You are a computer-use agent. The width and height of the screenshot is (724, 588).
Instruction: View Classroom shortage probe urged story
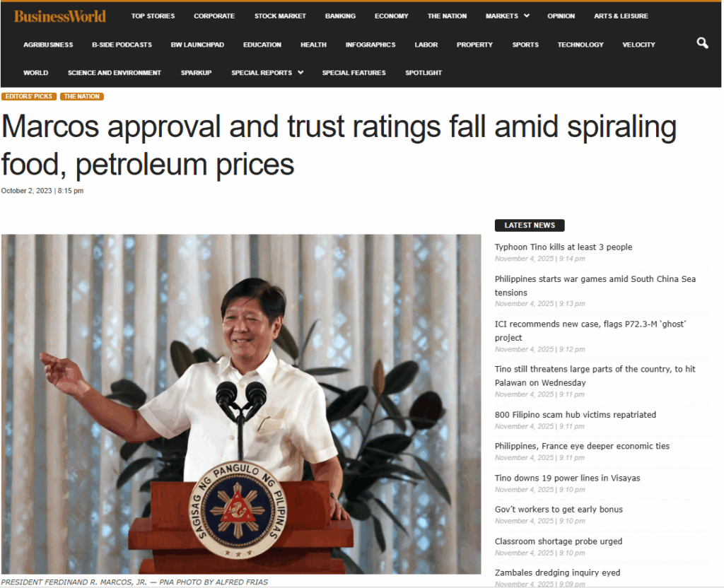559,541
